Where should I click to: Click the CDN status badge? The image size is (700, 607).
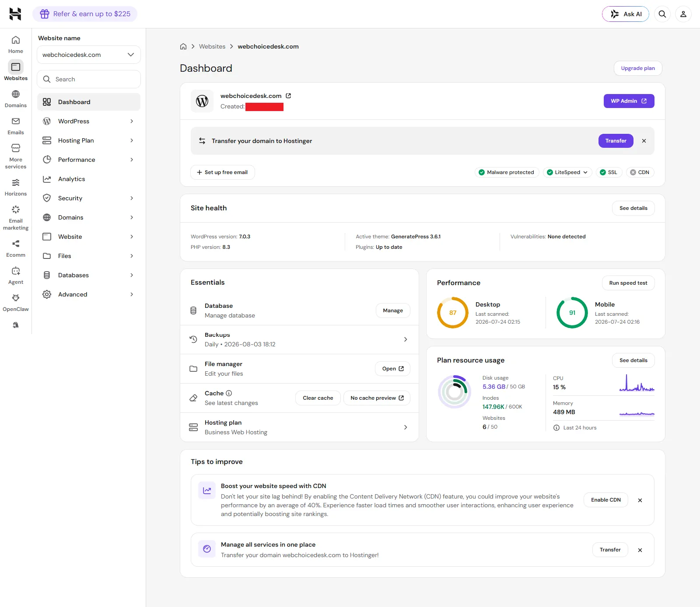pos(640,172)
